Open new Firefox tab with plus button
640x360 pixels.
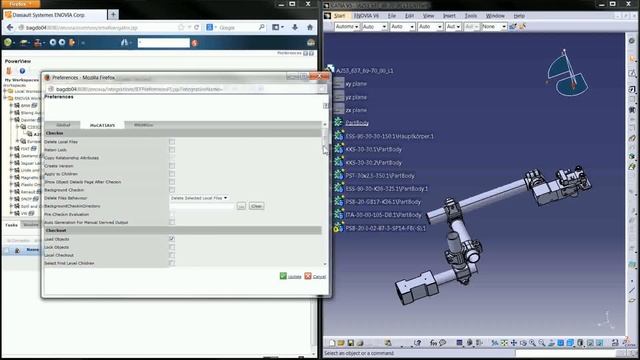tap(113, 15)
